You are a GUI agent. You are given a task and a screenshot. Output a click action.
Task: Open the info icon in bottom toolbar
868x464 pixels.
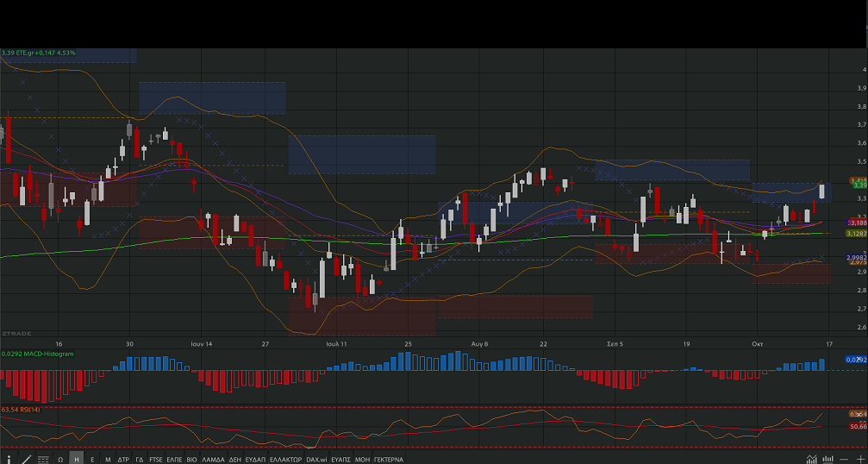(x=9, y=459)
